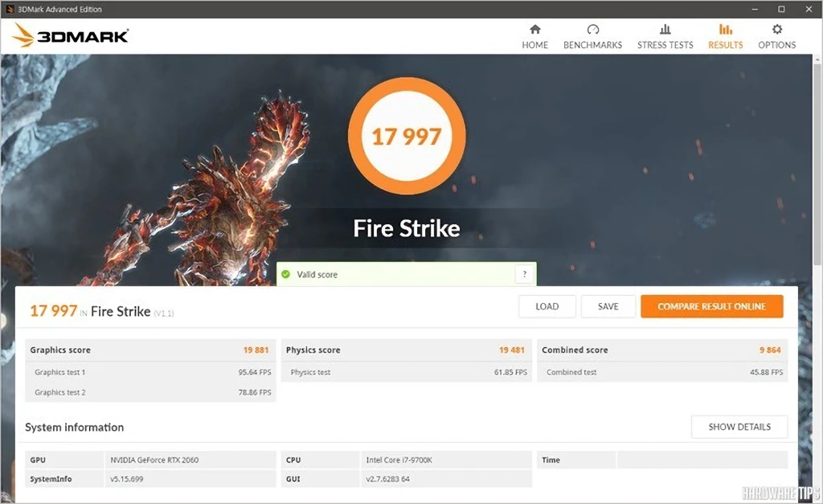Screen dimensions: 823x504
Task: Click the 61.85 FPS value
Action: 510,372
